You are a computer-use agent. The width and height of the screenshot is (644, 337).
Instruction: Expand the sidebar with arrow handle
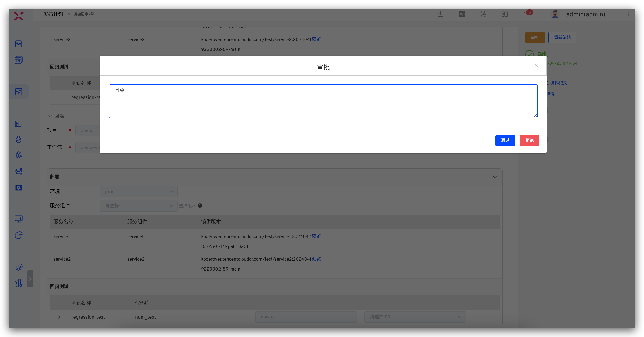[x=30, y=279]
